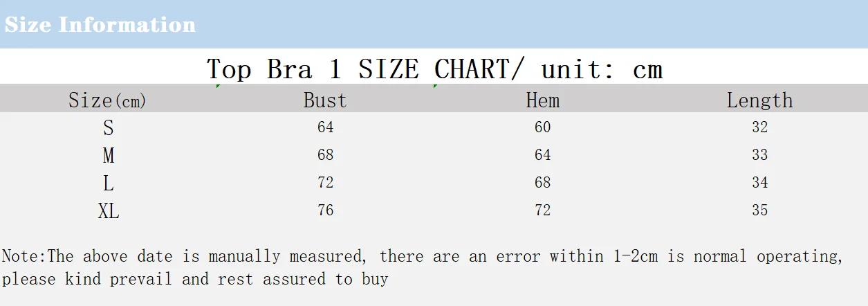Select the XL size row label
The height and width of the screenshot is (306, 868).
coord(109,211)
